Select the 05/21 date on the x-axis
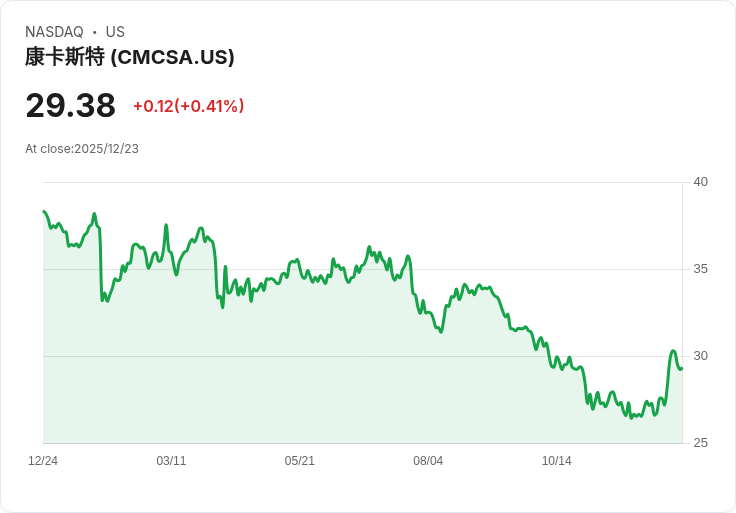This screenshot has height=513, width=736. 300,461
